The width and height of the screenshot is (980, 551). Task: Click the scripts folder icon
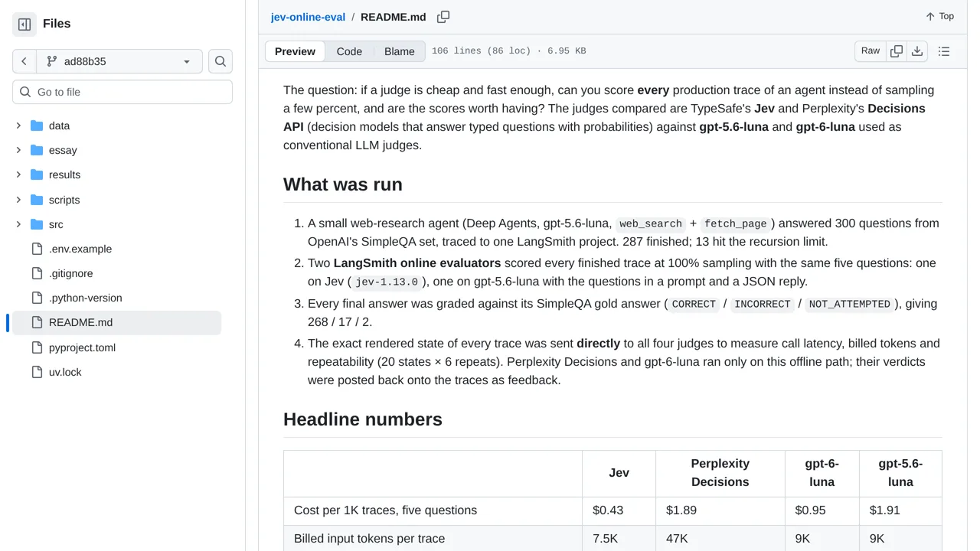pyautogui.click(x=37, y=200)
